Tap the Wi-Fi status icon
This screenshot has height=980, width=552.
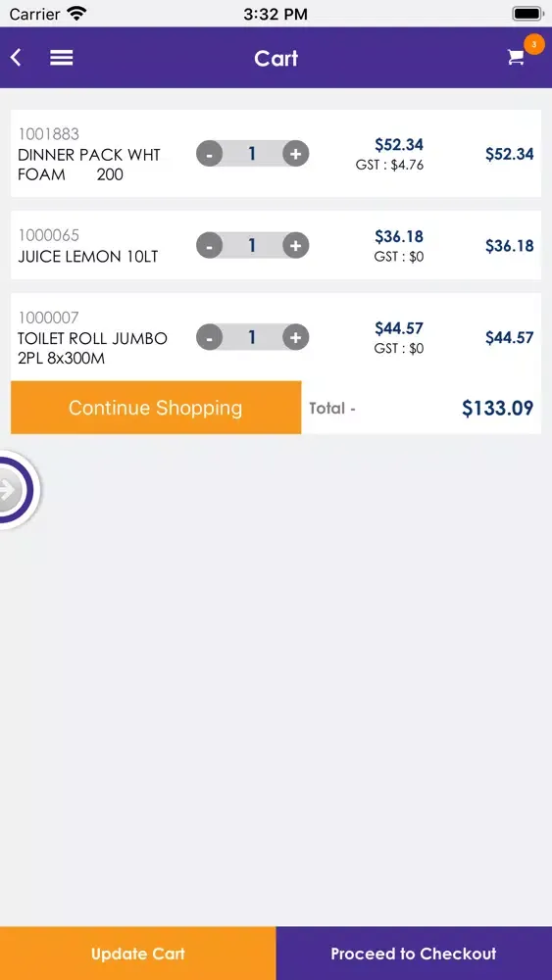pos(76,13)
